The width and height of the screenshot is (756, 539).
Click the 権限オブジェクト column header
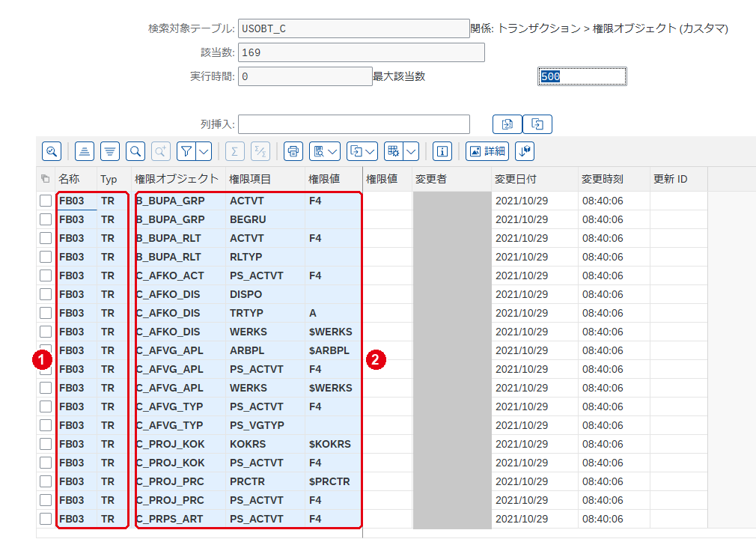tap(178, 179)
